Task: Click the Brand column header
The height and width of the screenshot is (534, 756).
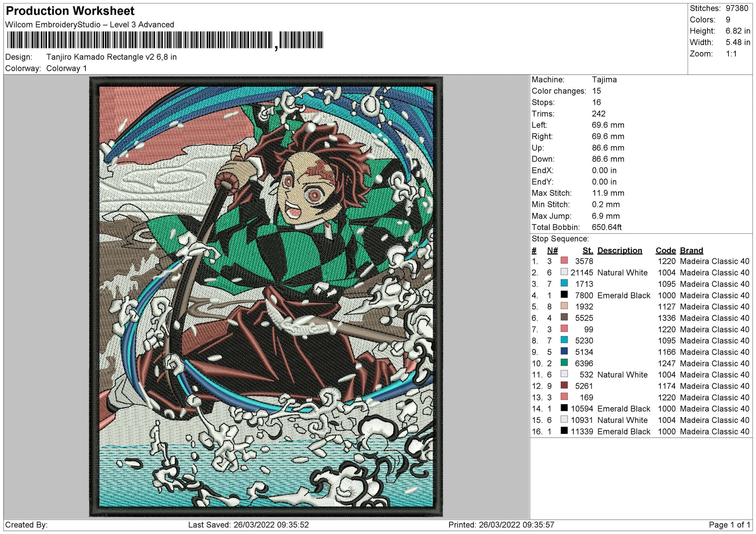Action: (x=691, y=250)
